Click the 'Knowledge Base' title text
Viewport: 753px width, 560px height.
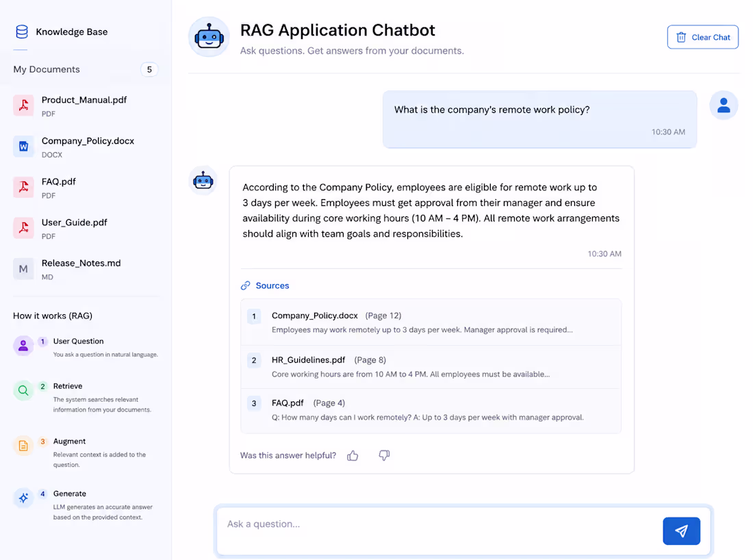72,32
